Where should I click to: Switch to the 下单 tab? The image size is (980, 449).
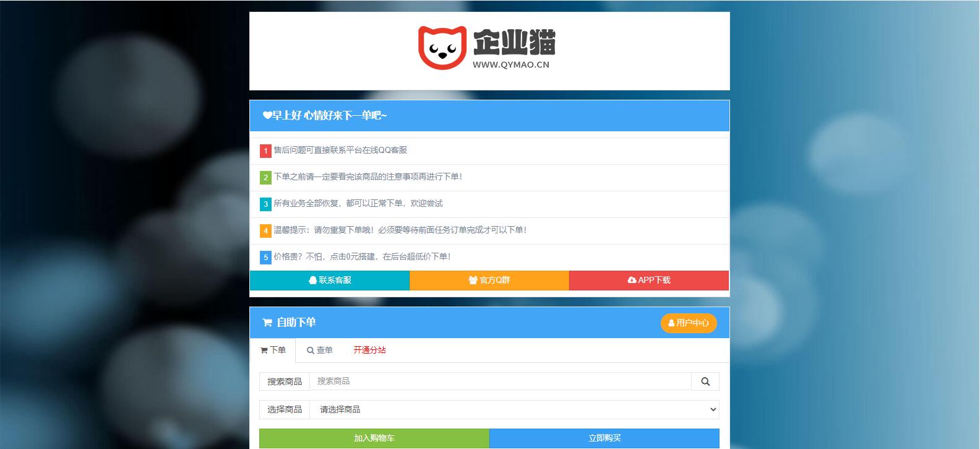point(273,351)
